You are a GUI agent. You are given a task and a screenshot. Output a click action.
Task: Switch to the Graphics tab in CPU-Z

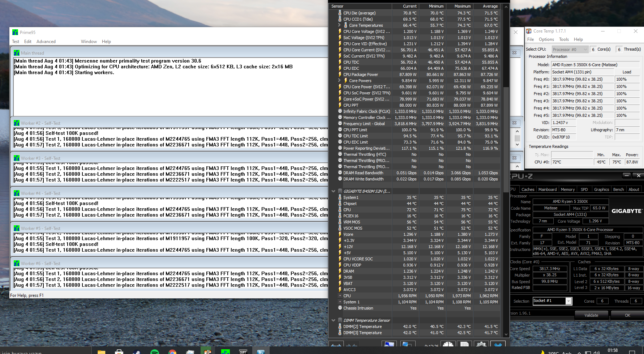coord(601,189)
